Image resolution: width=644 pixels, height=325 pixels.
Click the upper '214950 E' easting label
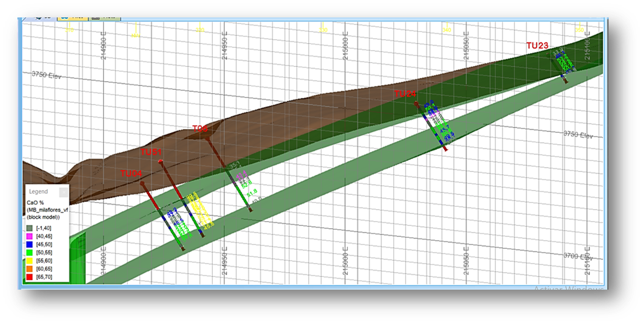pos(224,46)
